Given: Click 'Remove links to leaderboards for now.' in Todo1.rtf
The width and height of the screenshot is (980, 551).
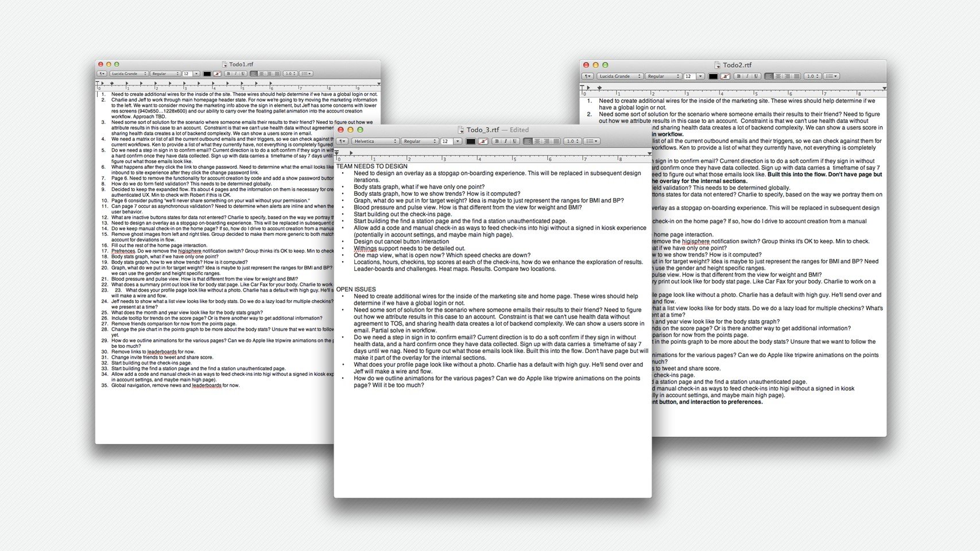Looking at the screenshot, I should pos(153,352).
